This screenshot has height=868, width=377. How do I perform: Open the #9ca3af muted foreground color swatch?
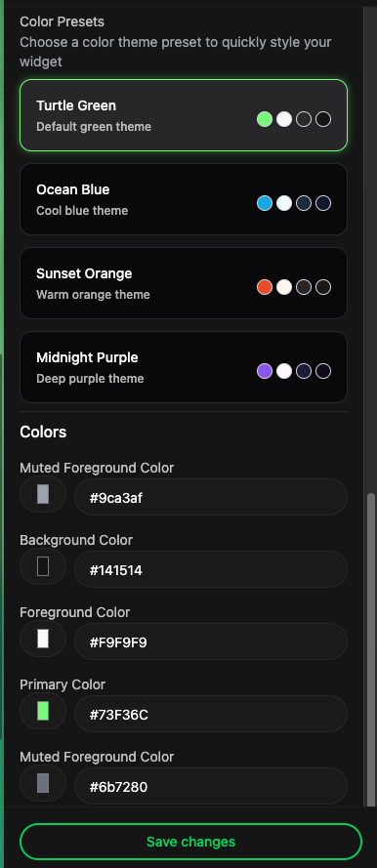click(x=43, y=494)
